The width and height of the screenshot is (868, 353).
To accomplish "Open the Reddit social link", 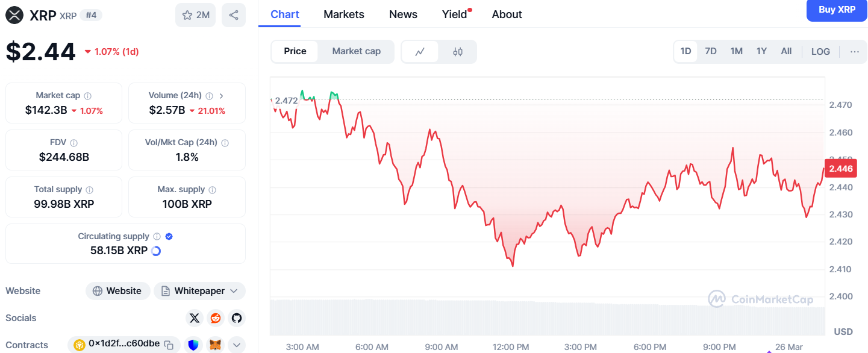I will point(215,318).
